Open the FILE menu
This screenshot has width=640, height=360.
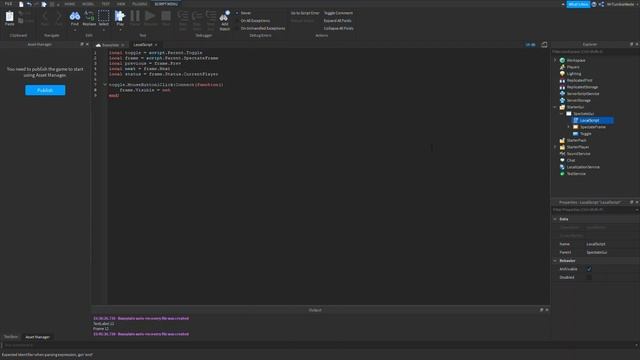tap(8, 4)
